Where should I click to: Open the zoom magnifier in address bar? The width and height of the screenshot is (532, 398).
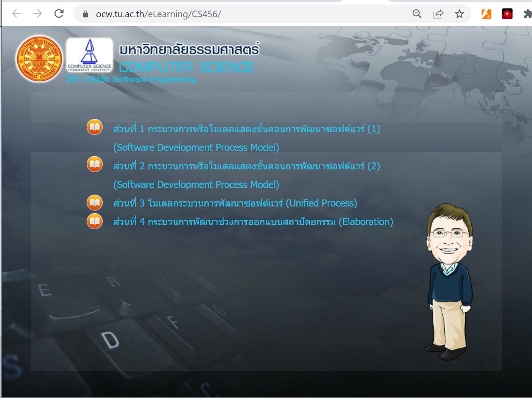[x=417, y=14]
